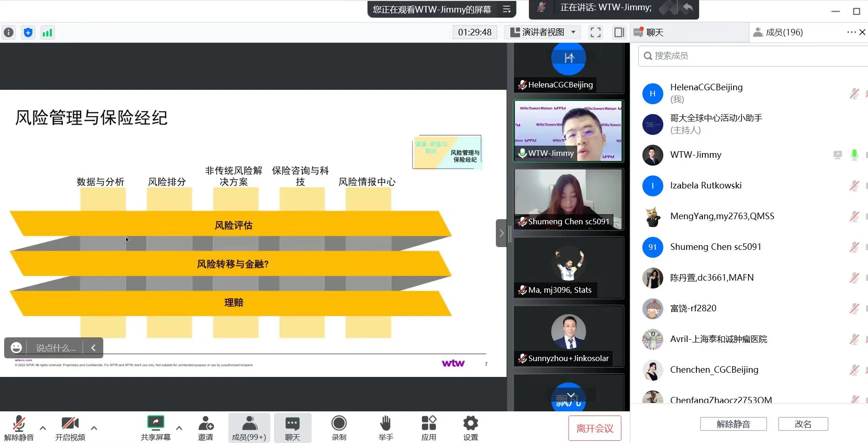This screenshot has height=443, width=868.
Task: Select Shumeng Chen sc5091 video thumbnail
Action: 568,199
